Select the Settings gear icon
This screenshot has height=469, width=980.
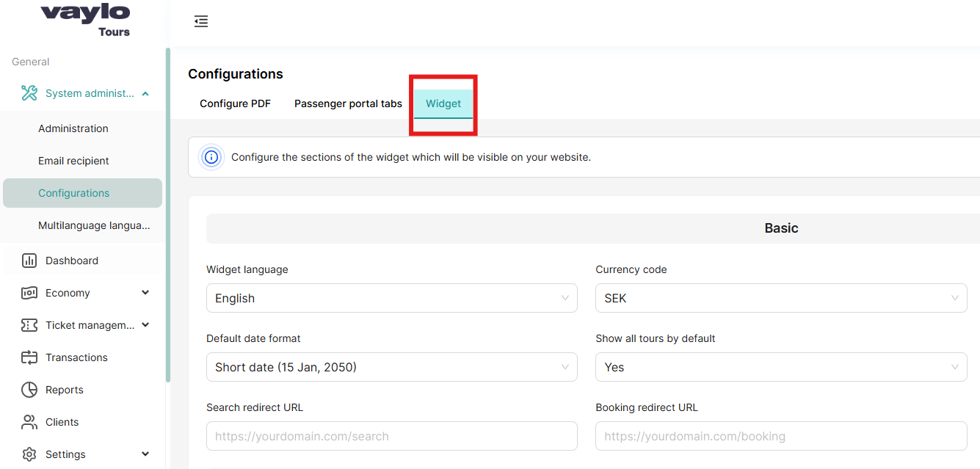pos(29,454)
